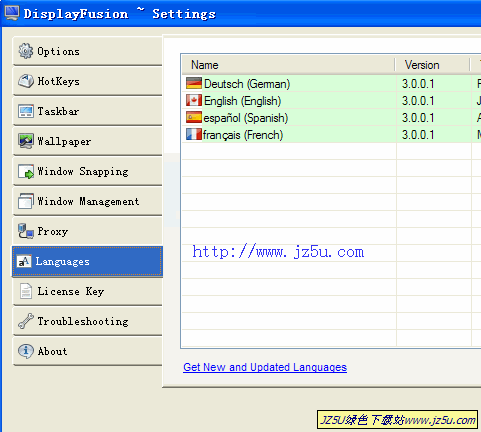Select the français (French) row

tap(331, 134)
